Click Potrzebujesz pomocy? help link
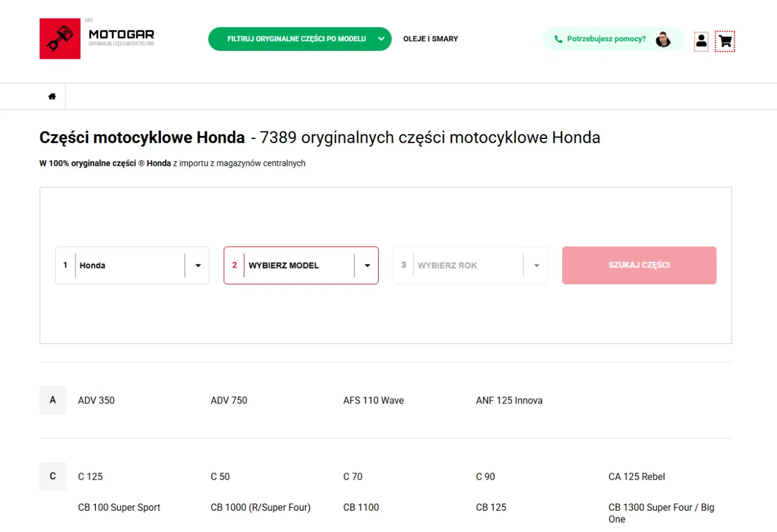The image size is (777, 532). [x=605, y=38]
